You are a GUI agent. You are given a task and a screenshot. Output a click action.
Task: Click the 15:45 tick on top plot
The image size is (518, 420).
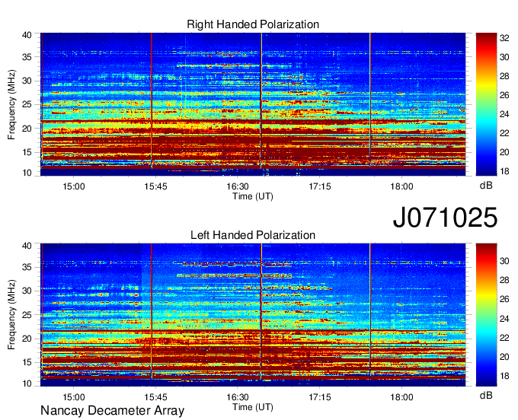click(x=155, y=186)
